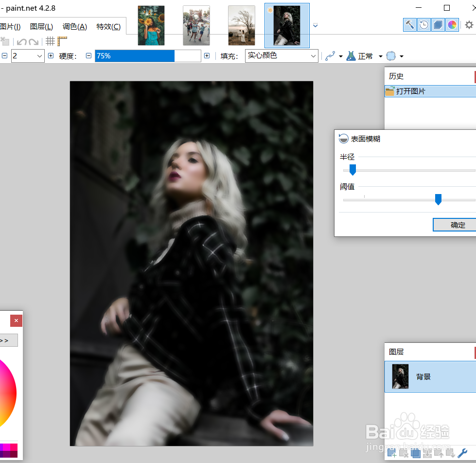Screen dimensions: 476x463
Task: Click the >> expand button in Colors window
Action: tap(8, 340)
